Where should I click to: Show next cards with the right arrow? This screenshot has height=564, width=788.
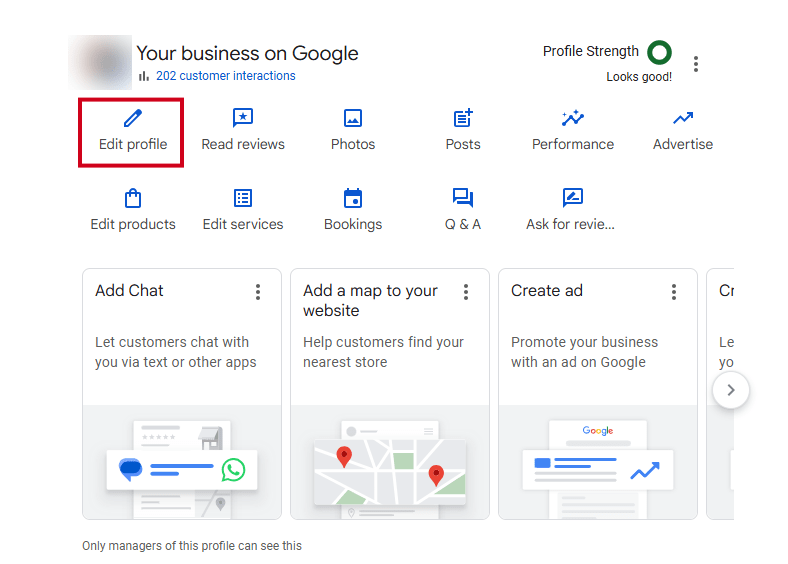tap(731, 390)
